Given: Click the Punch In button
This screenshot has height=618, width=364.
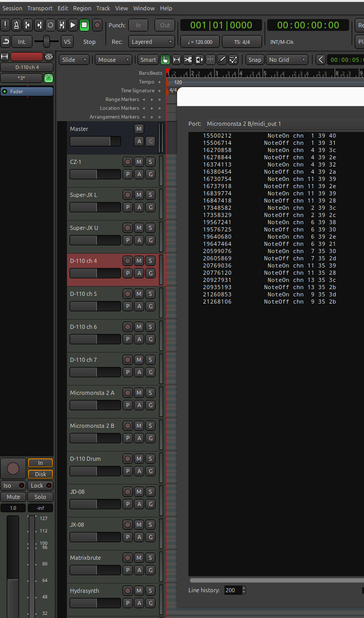Looking at the screenshot, I should pyautogui.click(x=138, y=25).
